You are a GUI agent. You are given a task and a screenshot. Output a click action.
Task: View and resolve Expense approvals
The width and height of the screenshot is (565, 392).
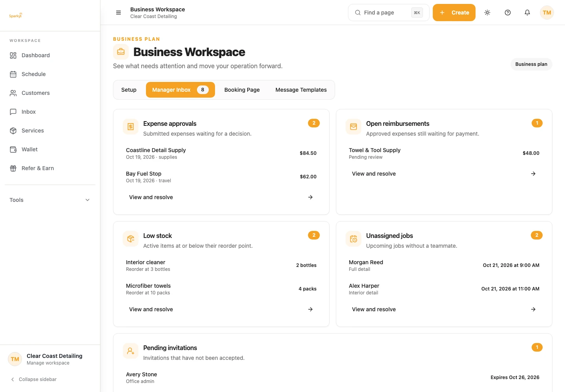coord(221,197)
